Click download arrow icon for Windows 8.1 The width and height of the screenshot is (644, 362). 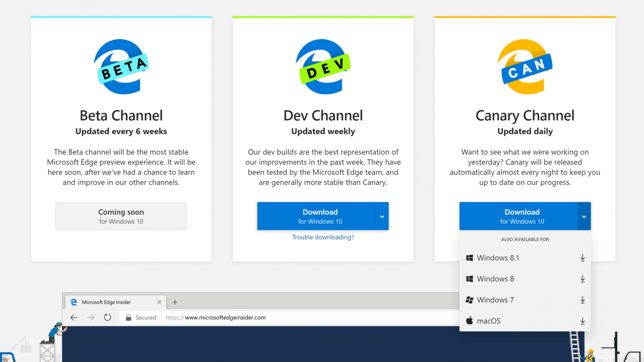click(x=583, y=258)
